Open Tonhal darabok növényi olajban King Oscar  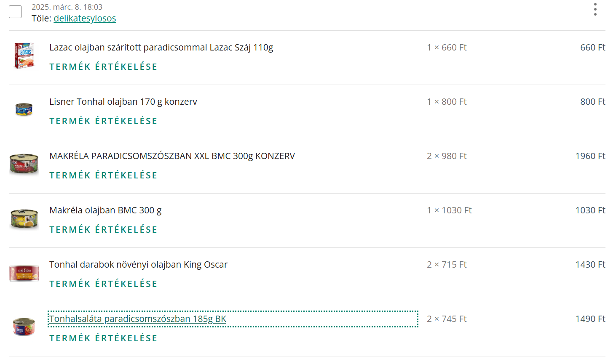[138, 265]
